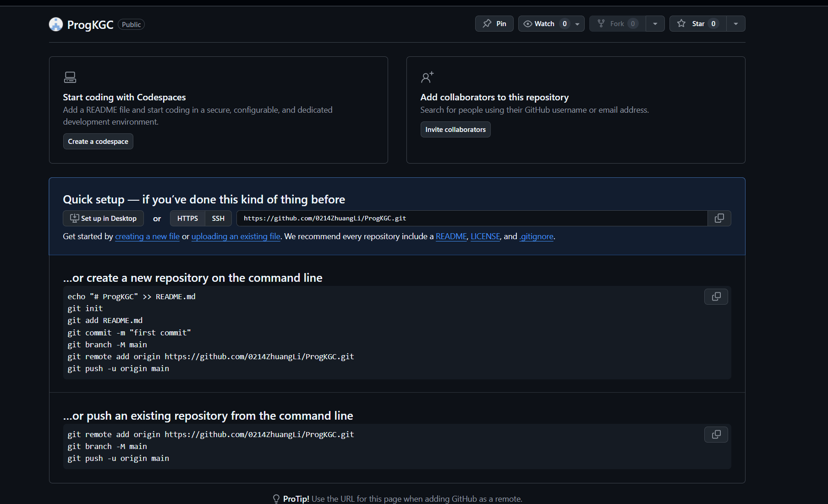Copy the new repository command block
This screenshot has width=828, height=504.
coord(716,297)
